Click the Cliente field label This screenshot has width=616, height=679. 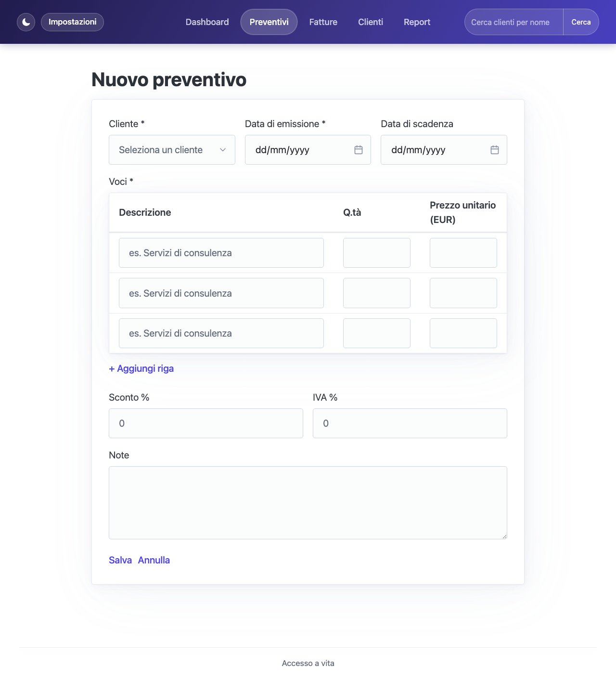click(127, 124)
